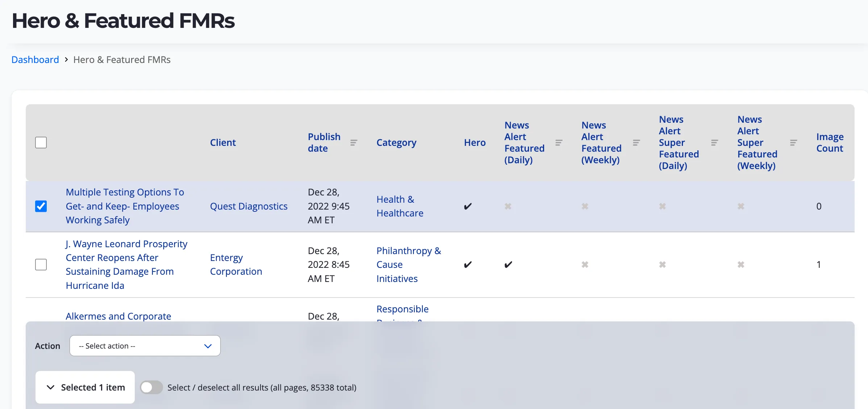Sort by Category column header
This screenshot has width=868, height=409.
point(396,143)
